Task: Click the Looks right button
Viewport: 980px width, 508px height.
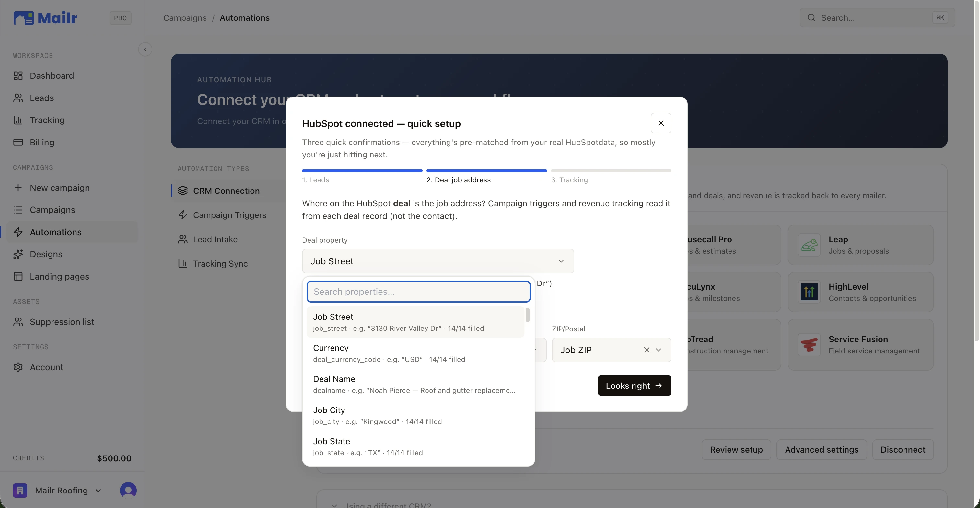Action: [x=634, y=386]
